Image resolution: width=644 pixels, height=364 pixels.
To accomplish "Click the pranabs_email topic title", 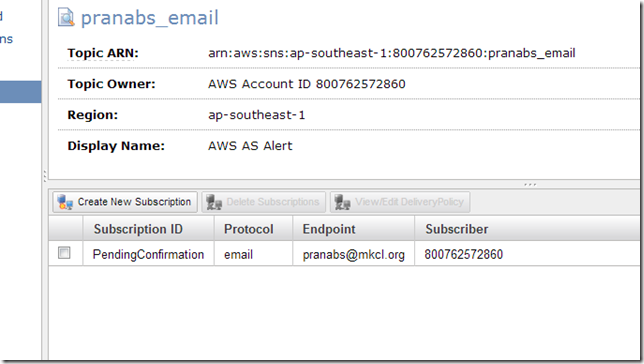I will pos(150,18).
